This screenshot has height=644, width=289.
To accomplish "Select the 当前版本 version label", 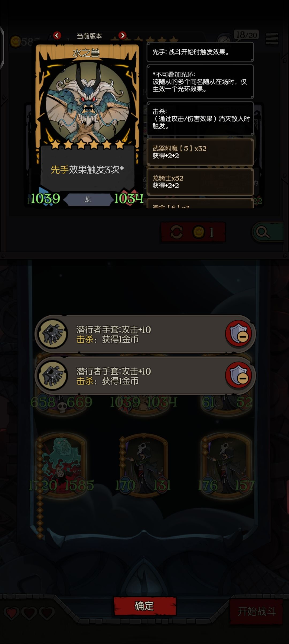I will [x=89, y=36].
